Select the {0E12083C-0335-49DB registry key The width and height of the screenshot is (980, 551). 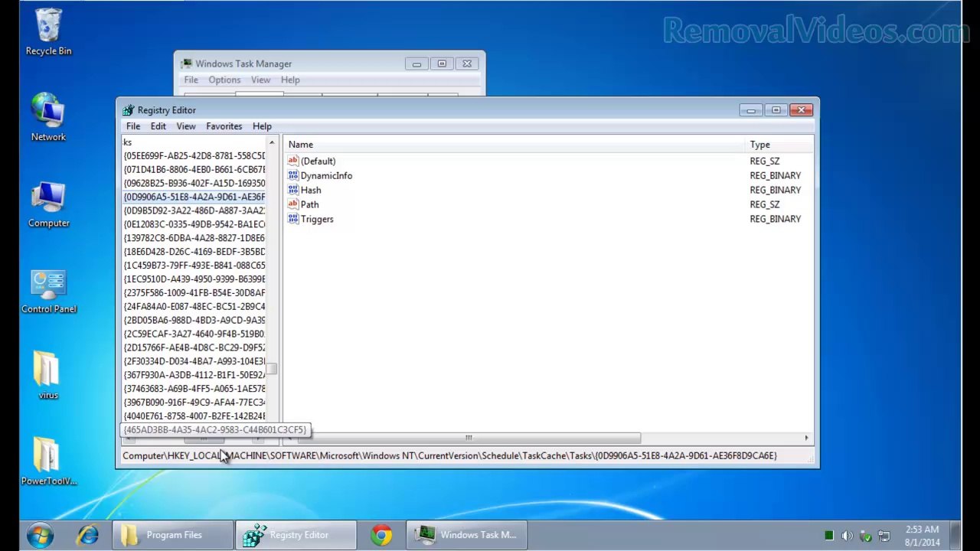194,224
